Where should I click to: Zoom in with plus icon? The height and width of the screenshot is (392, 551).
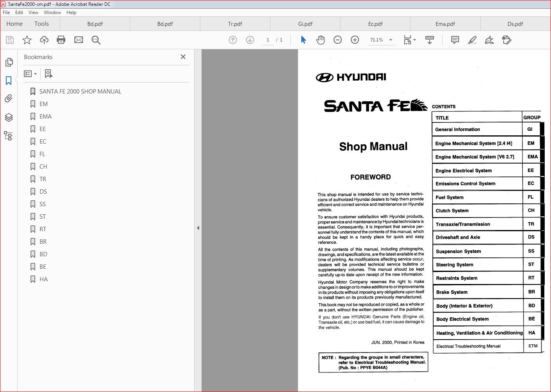[355, 40]
